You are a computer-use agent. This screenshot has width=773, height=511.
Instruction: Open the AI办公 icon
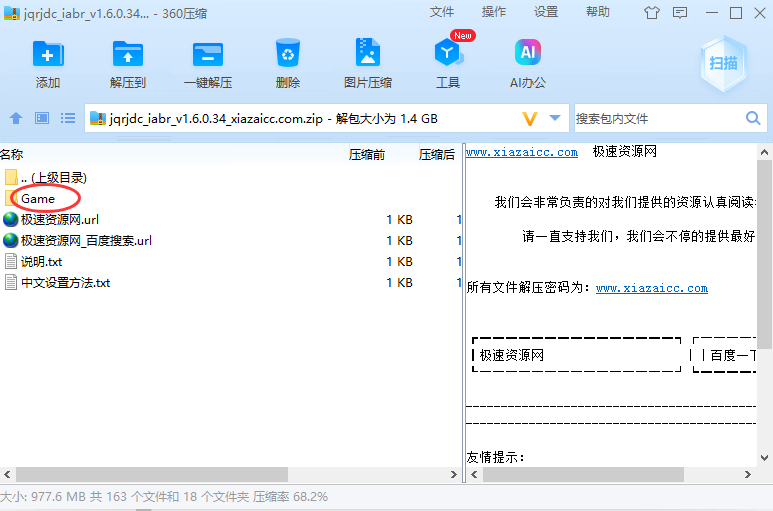pyautogui.click(x=527, y=52)
